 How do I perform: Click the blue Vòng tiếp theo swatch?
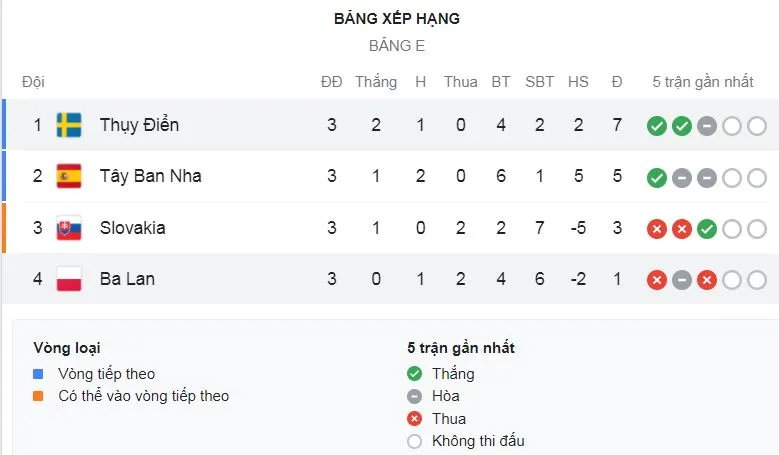coord(38,374)
